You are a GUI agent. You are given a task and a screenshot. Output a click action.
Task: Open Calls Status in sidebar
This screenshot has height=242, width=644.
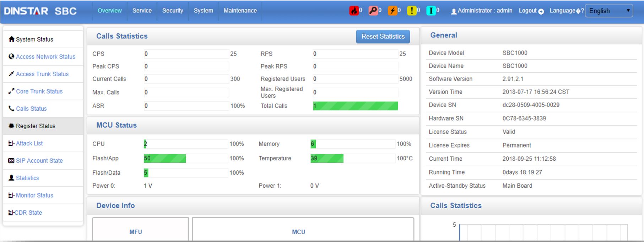pos(31,109)
